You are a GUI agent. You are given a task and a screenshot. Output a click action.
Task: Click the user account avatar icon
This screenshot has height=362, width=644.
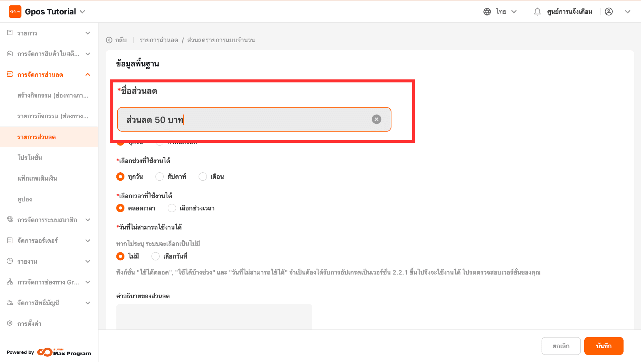pyautogui.click(x=609, y=12)
